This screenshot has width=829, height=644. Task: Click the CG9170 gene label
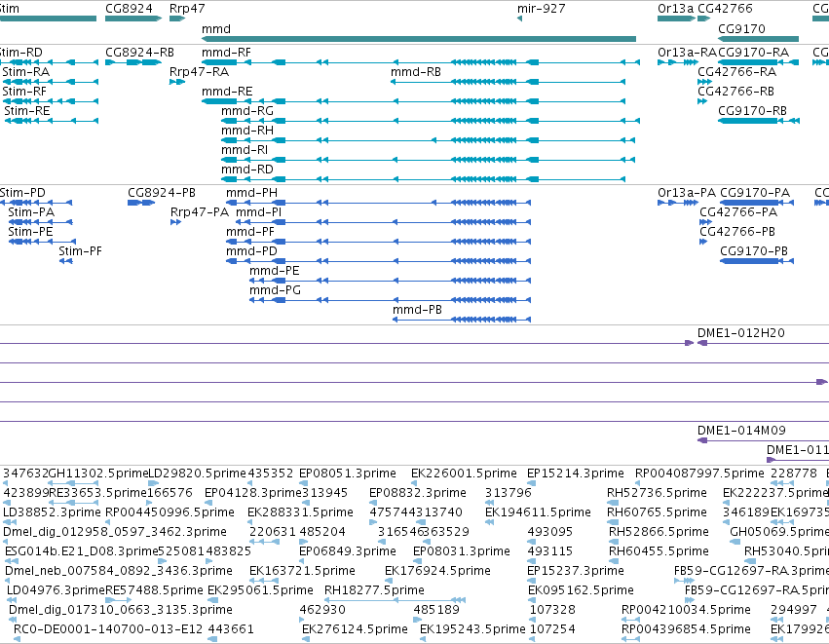741,28
